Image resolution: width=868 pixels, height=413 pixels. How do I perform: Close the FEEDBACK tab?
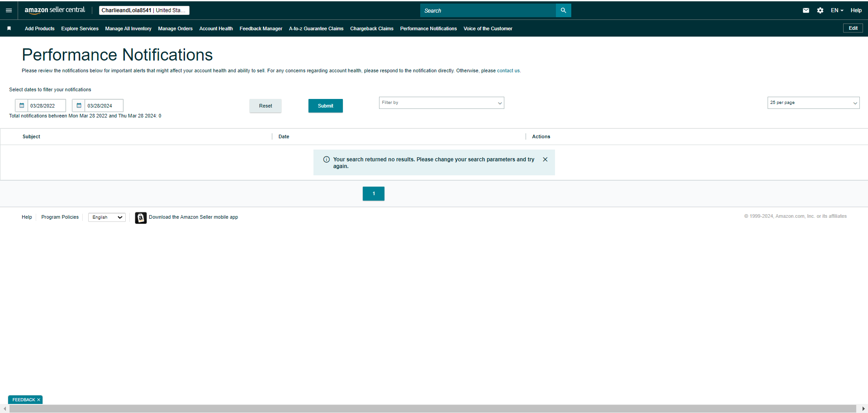[x=39, y=400]
